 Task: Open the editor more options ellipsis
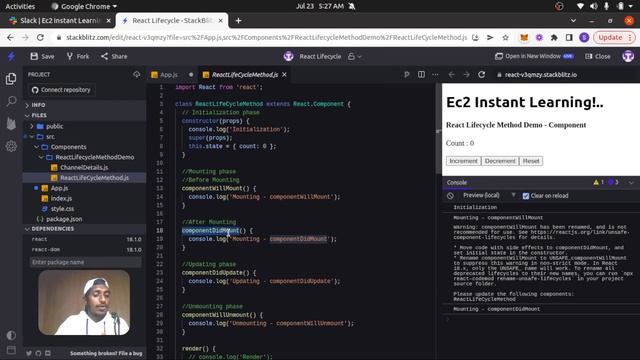(435, 74)
